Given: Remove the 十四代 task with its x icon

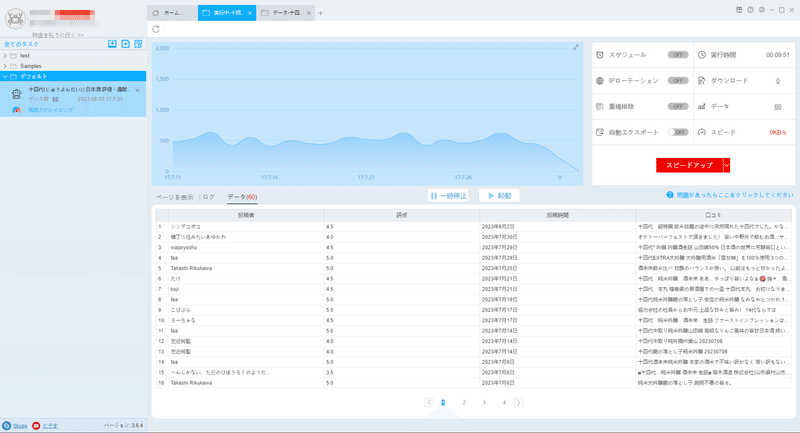Looking at the screenshot, I should (x=137, y=90).
